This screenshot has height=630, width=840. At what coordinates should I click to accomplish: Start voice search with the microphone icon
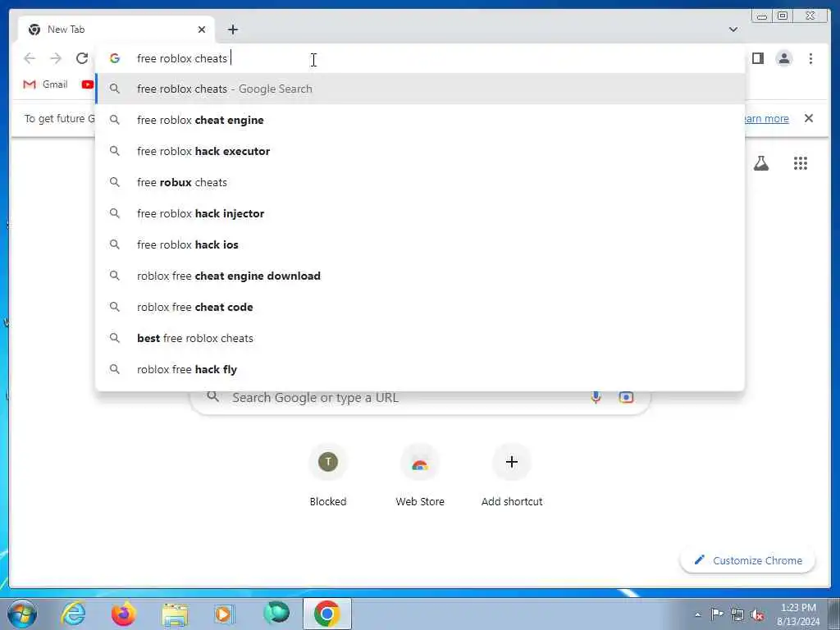[x=596, y=398]
